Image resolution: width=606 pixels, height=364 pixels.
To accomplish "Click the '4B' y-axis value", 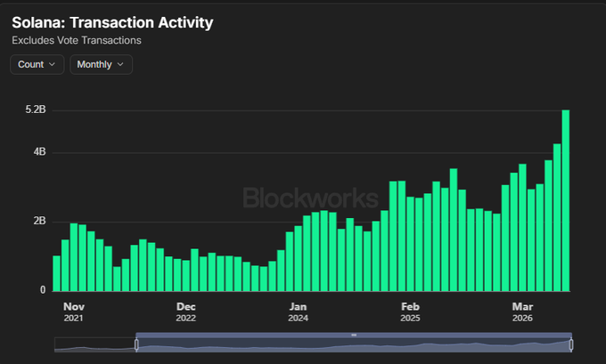I will (39, 151).
